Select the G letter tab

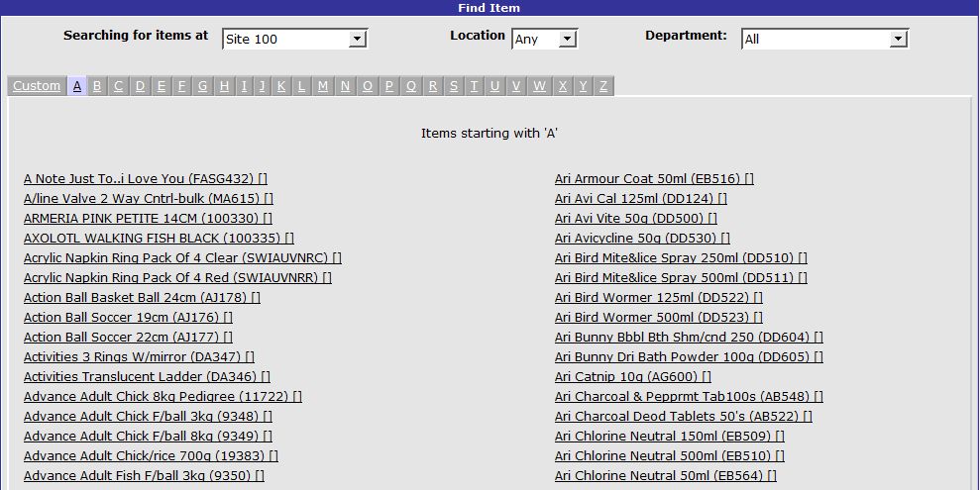tap(202, 86)
